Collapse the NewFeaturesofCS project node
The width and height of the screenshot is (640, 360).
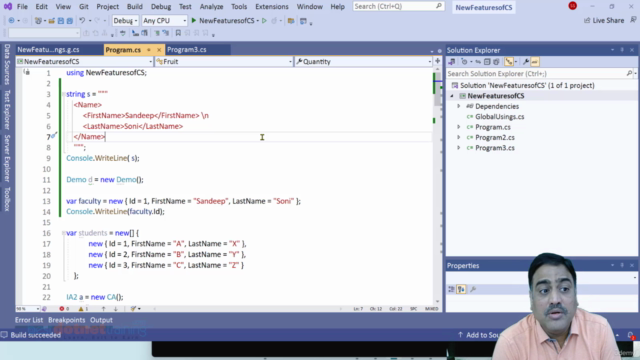452,96
